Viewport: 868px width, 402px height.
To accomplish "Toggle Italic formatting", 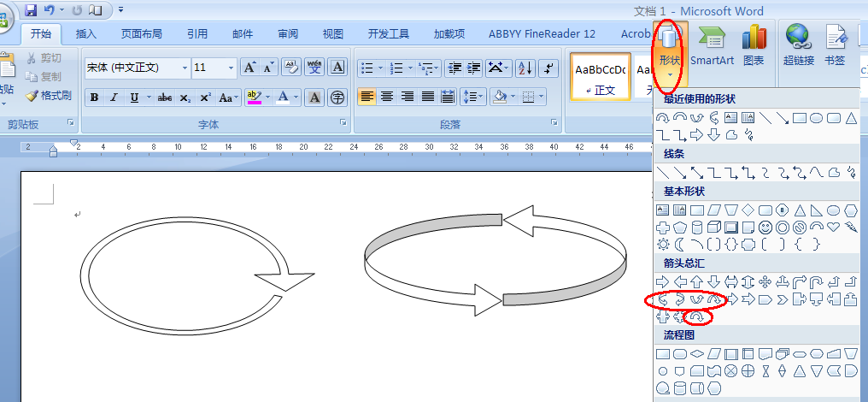I will tap(114, 98).
